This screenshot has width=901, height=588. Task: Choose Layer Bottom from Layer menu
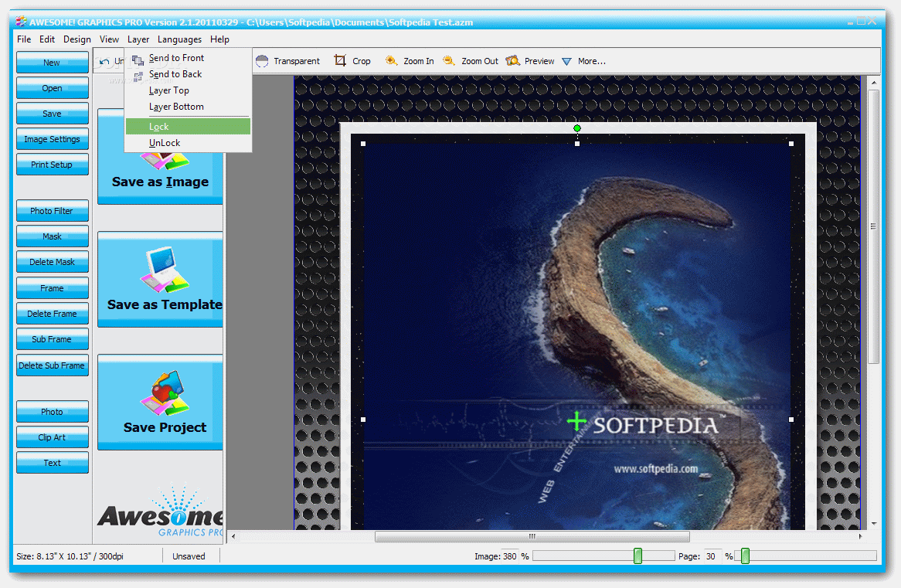pos(188,107)
